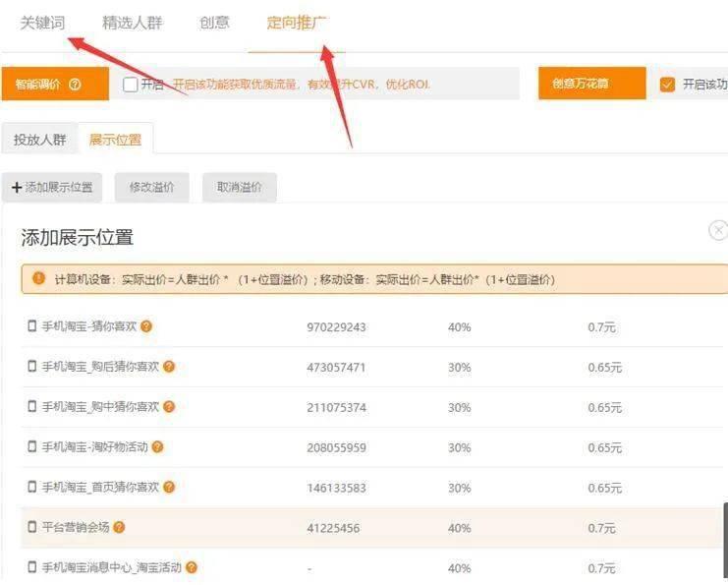Toggle the 创意万花筒 开启 checkbox
728x585 pixels.
point(668,85)
